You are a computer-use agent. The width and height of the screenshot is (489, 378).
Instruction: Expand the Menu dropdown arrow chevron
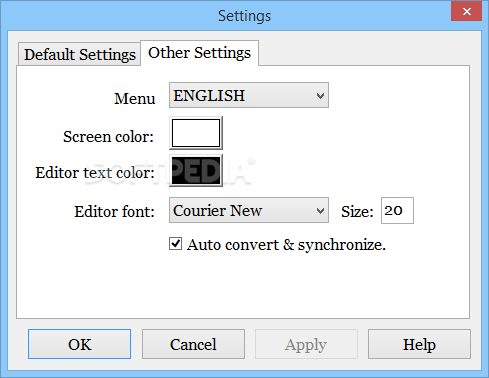coord(320,96)
